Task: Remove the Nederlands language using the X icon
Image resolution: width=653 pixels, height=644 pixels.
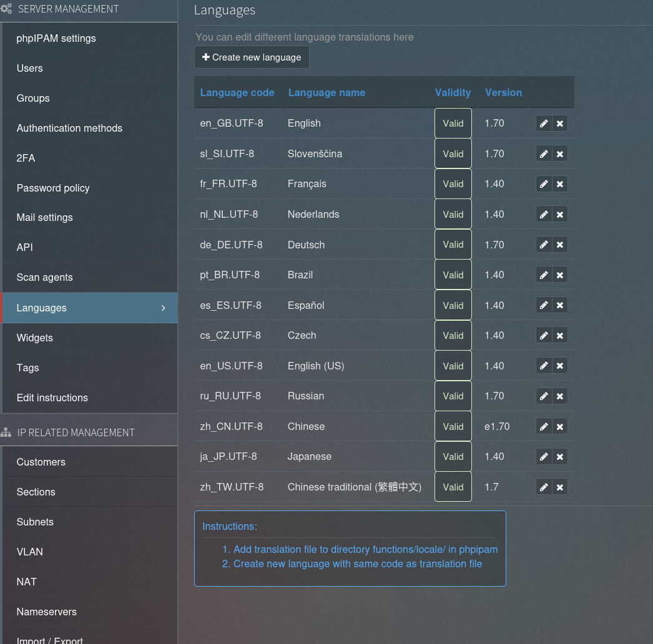Action: tap(560, 215)
